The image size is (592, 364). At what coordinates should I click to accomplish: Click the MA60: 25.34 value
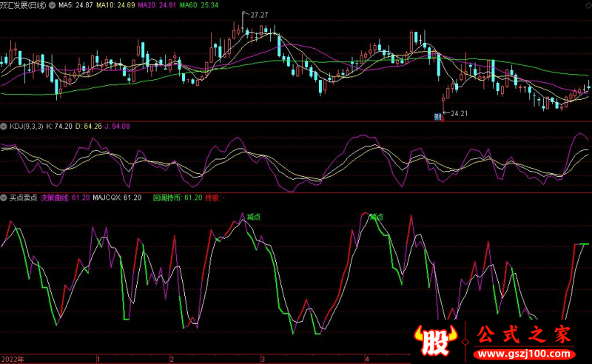point(198,5)
